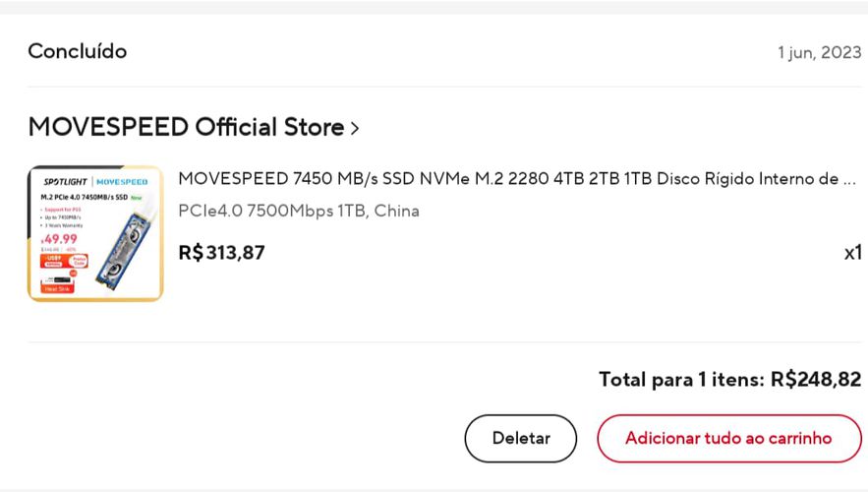Select the PCIe4.0 7500Mbps 1TB variant text

coord(299,211)
